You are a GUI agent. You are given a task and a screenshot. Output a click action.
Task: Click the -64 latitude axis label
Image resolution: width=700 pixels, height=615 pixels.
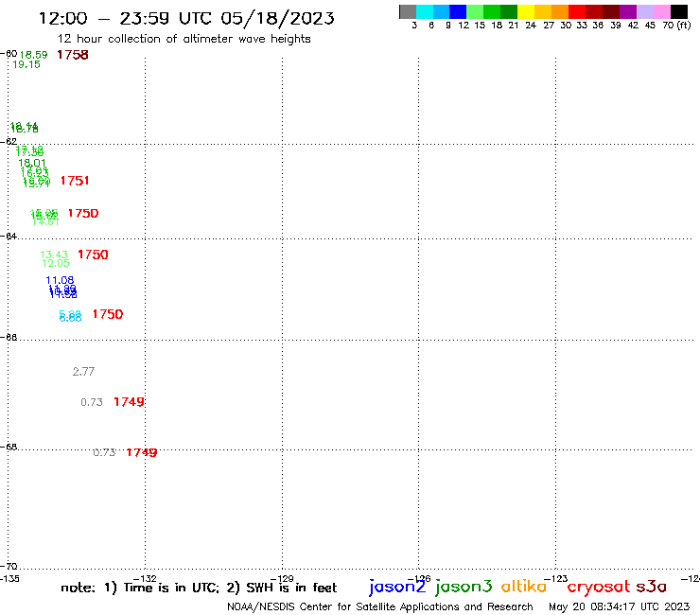click(9, 236)
